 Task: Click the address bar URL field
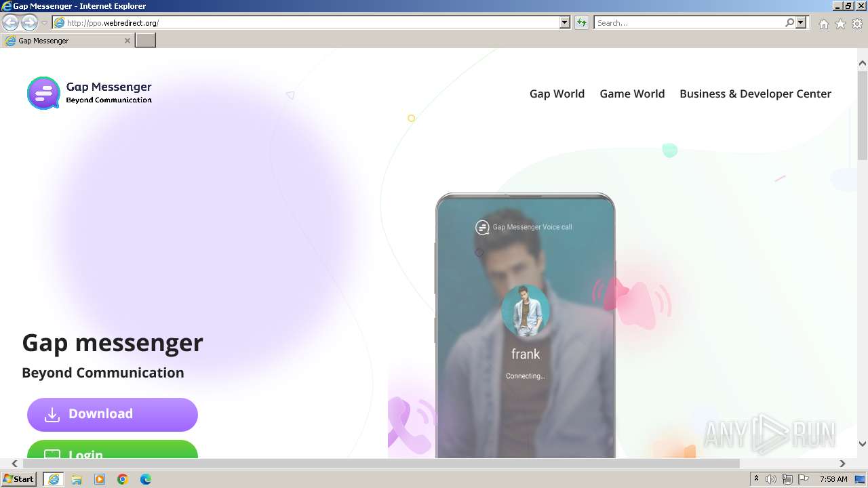click(312, 22)
